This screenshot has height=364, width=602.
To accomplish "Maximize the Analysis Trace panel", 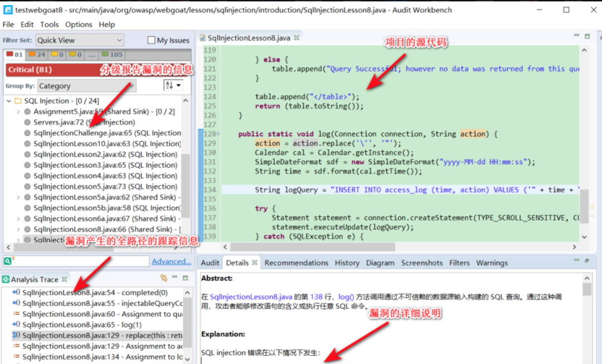I will point(186,278).
